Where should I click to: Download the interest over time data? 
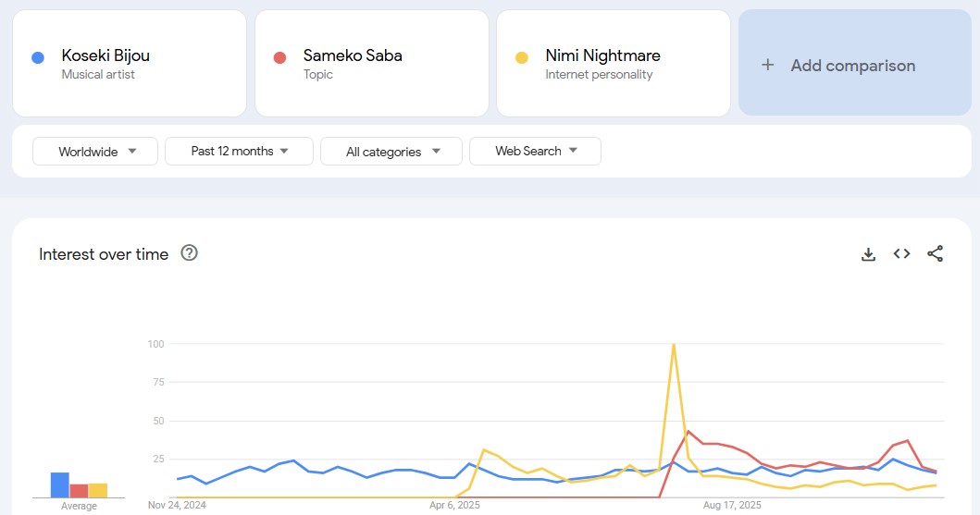868,254
